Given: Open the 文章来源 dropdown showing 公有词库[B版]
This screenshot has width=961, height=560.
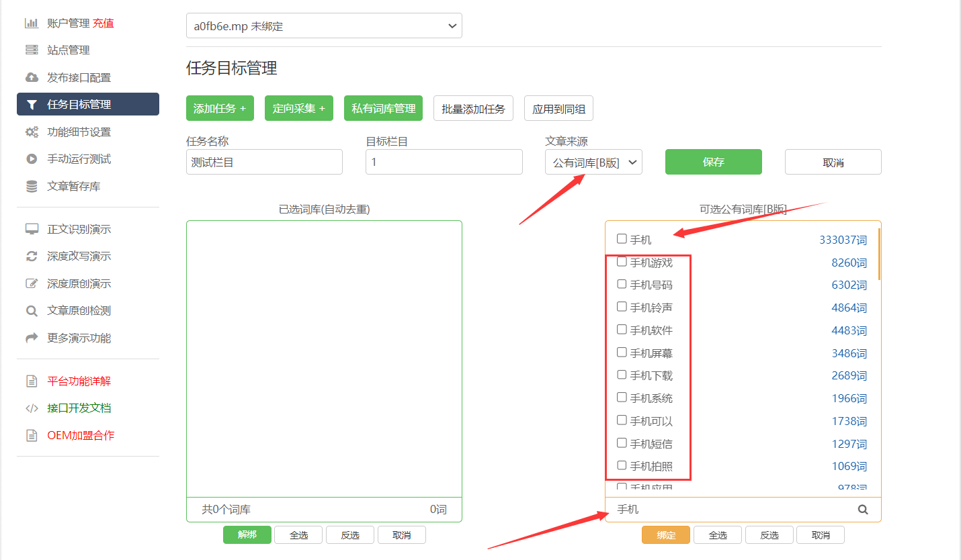Looking at the screenshot, I should pos(593,162).
